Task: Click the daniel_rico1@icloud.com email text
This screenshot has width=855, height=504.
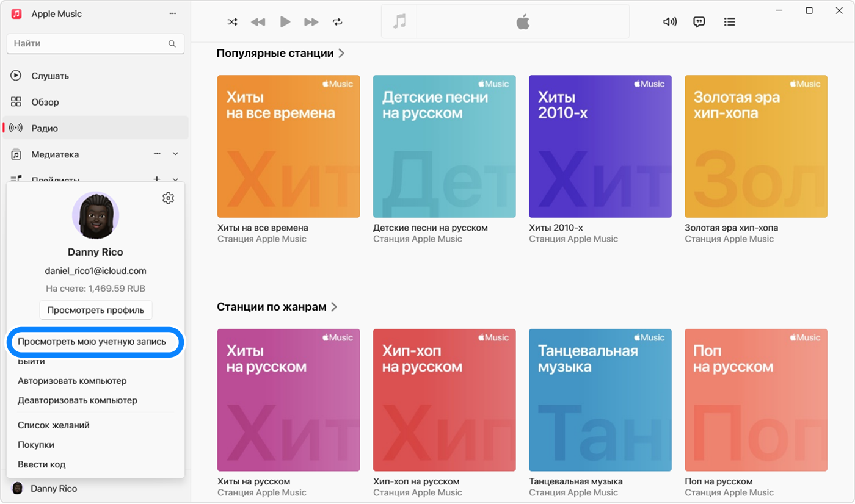Action: click(x=95, y=271)
